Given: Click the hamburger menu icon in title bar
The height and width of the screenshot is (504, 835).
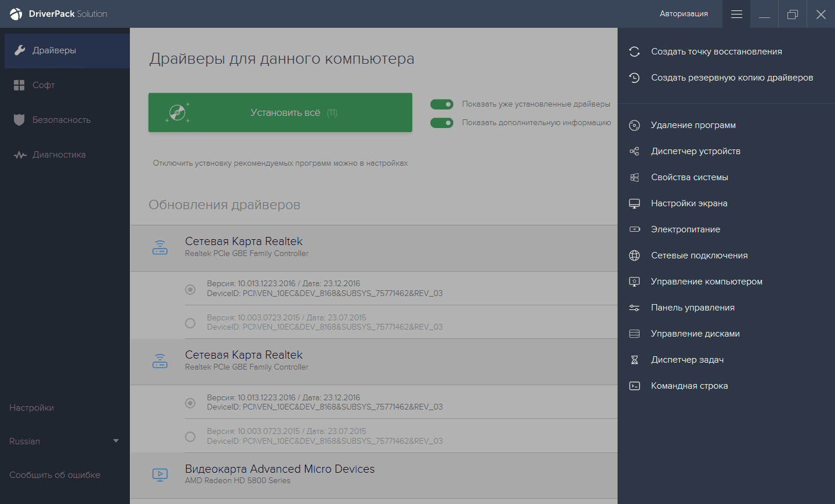Looking at the screenshot, I should tap(736, 14).
